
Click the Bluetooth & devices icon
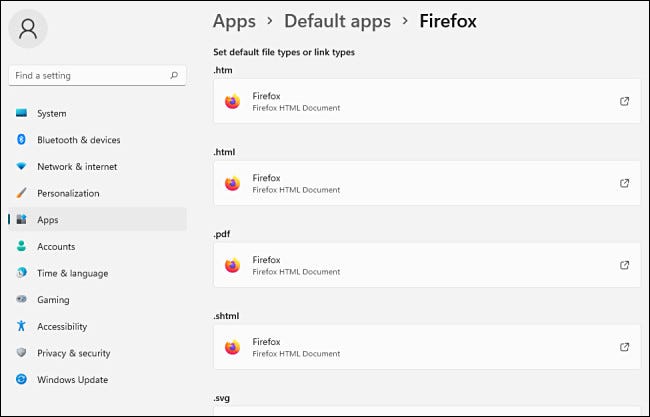[21, 140]
